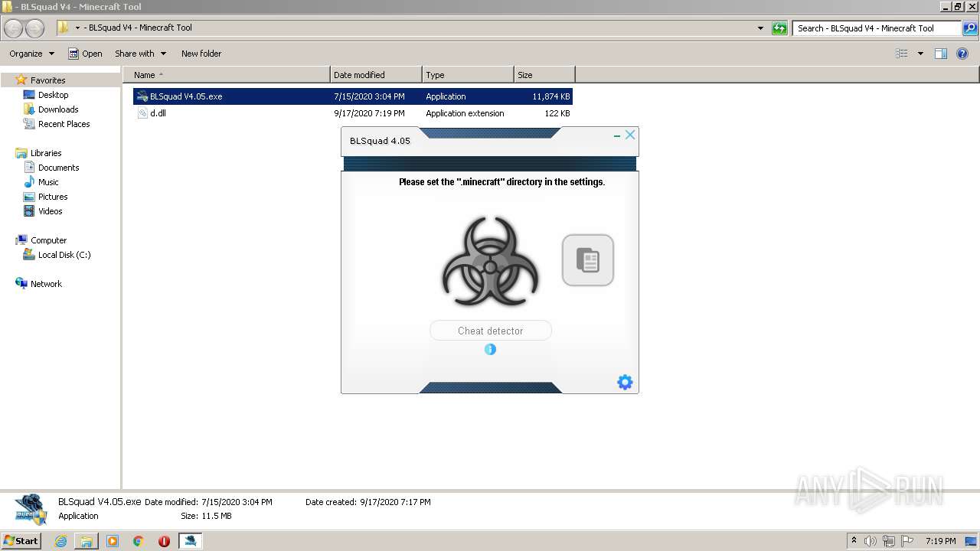Select Network in navigation pane
980x551 pixels.
[46, 284]
